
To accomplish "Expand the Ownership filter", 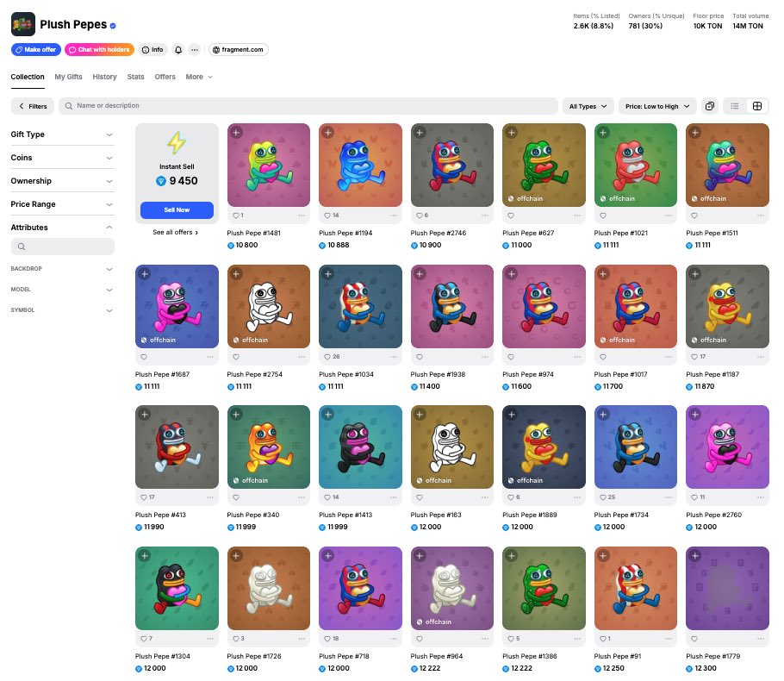I will click(63, 181).
